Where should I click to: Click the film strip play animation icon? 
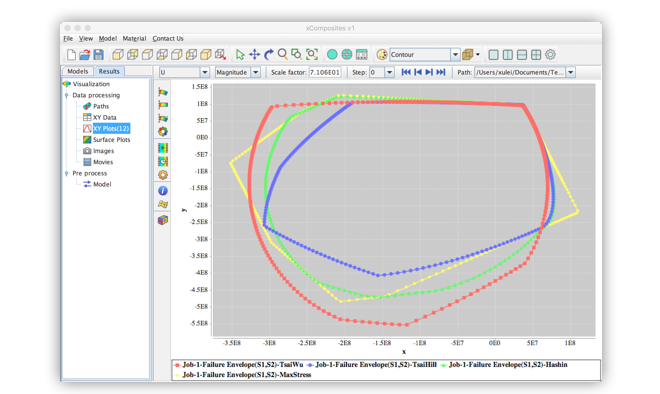pyautogui.click(x=163, y=148)
